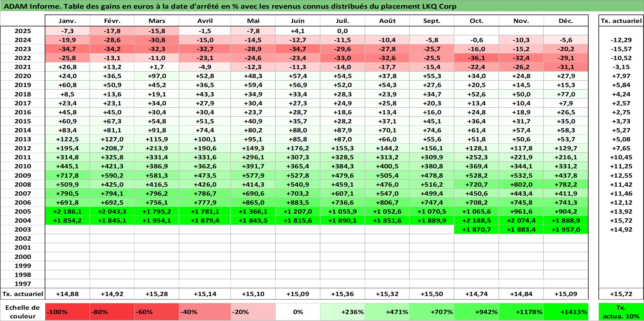644x321 pixels.
Task: Select cell '+1,7' in the 2021 row
Action: tap(157, 67)
